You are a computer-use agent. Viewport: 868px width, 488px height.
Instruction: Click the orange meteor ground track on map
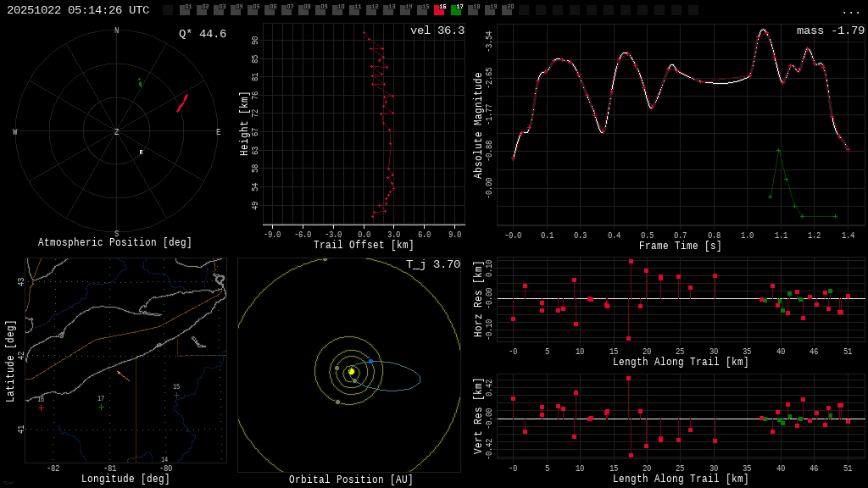(124, 376)
